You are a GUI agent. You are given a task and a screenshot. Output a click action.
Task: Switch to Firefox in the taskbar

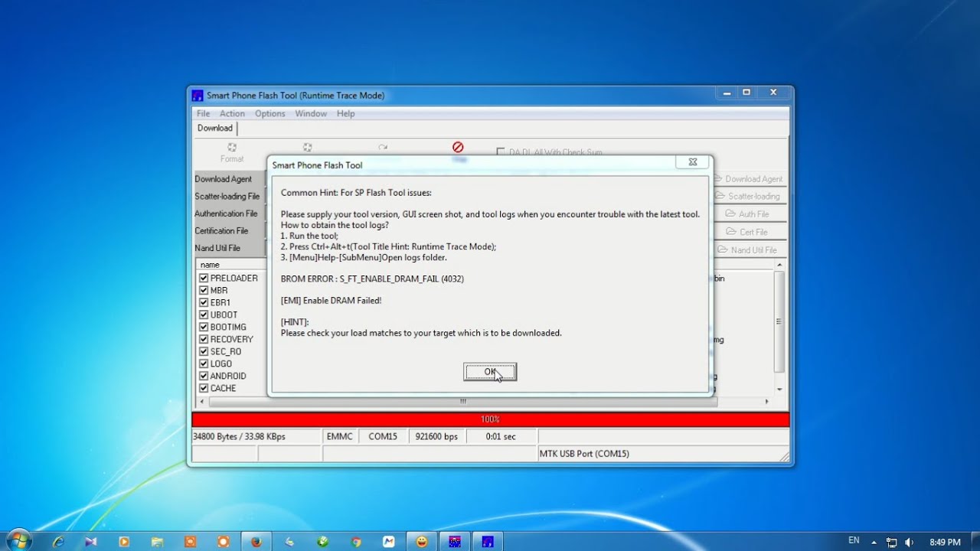tap(256, 541)
